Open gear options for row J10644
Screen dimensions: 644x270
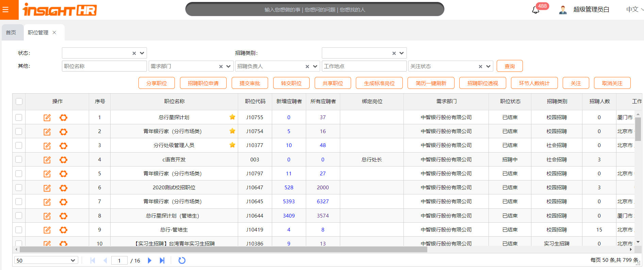click(63, 216)
